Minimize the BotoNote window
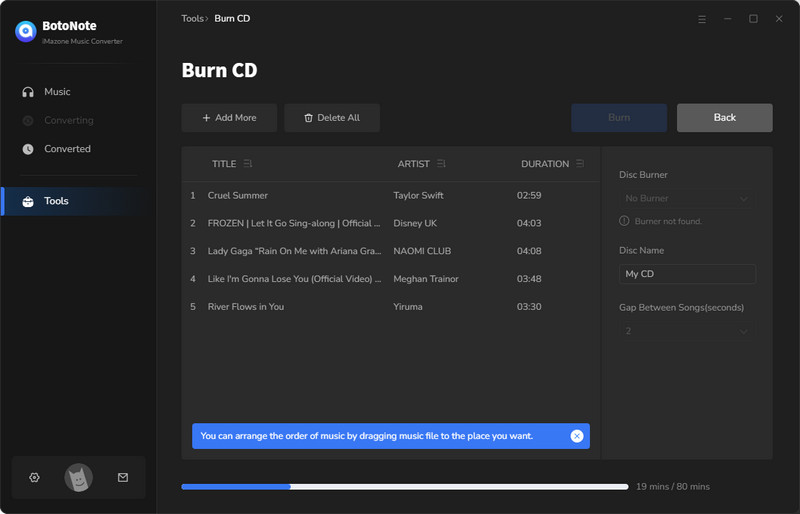 pos(728,19)
